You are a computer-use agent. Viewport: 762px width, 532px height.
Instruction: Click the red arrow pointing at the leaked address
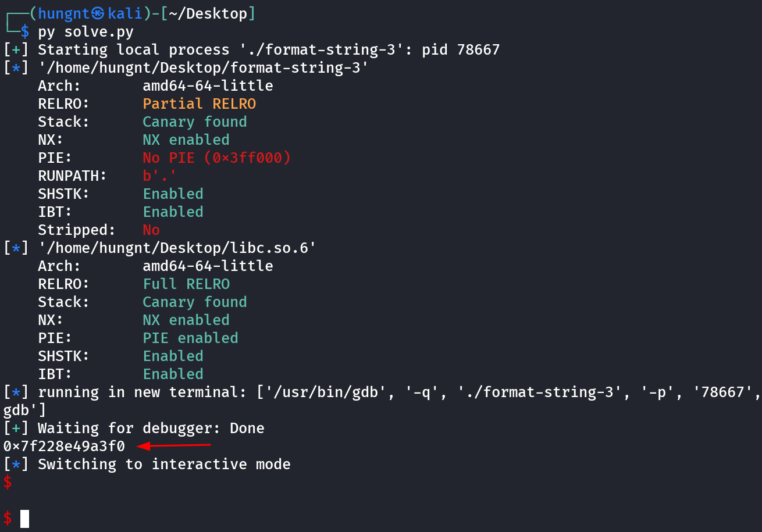pos(173,446)
